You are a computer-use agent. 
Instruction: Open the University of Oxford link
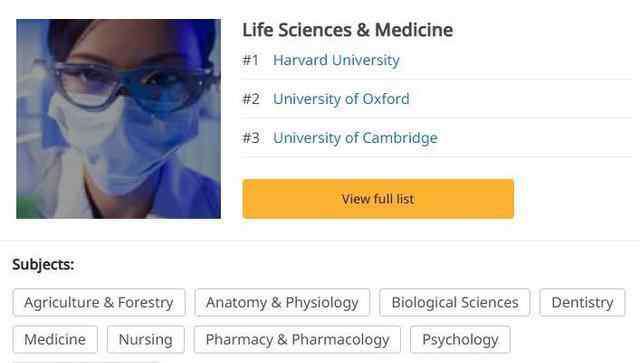(x=341, y=99)
